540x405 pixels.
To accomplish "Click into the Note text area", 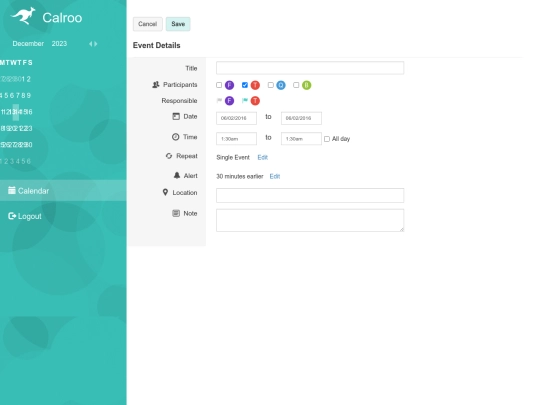I will (x=310, y=220).
